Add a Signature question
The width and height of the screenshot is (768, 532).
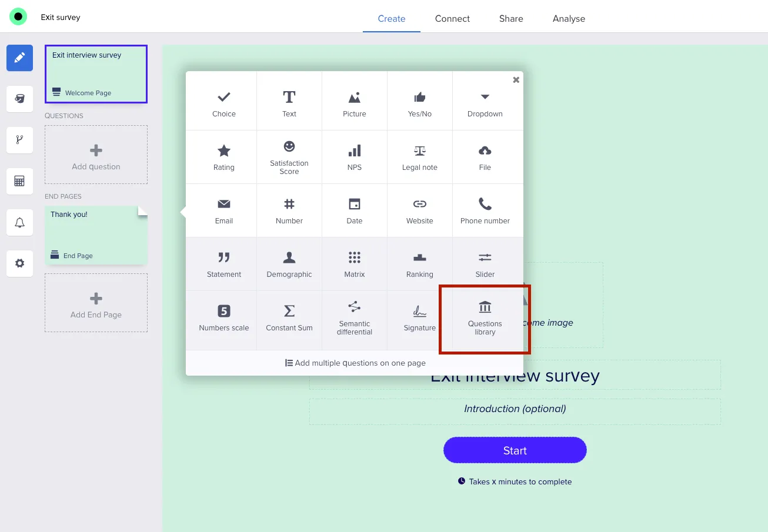pos(419,317)
